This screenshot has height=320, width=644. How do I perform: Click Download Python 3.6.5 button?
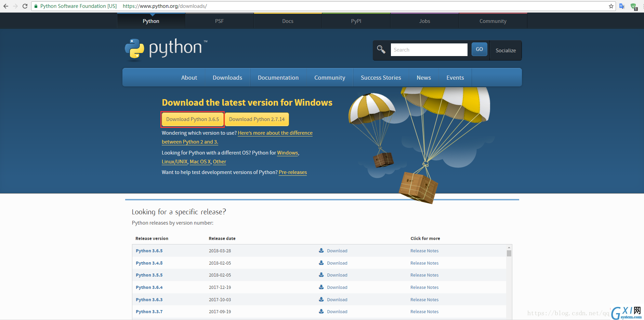tap(193, 119)
